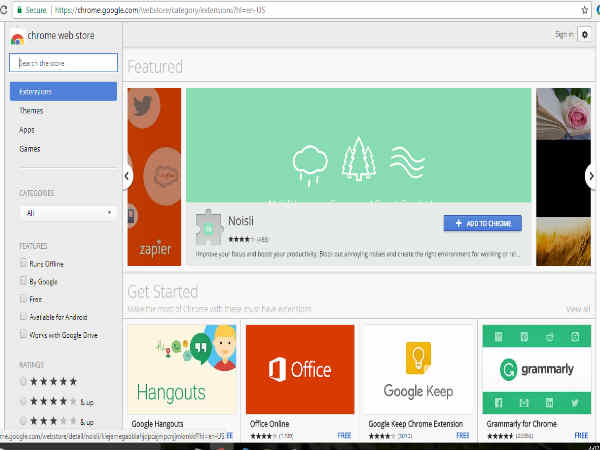The height and width of the screenshot is (450, 600).
Task: Open the Zapier featured banner
Action: [154, 177]
